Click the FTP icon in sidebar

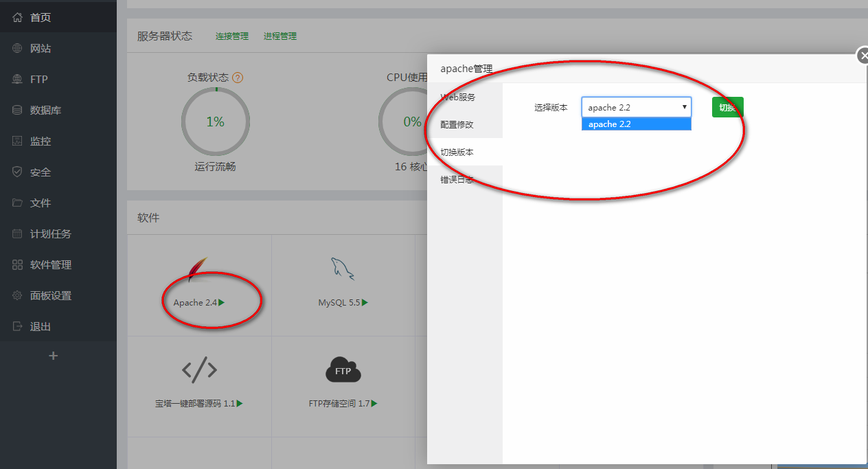(18, 79)
